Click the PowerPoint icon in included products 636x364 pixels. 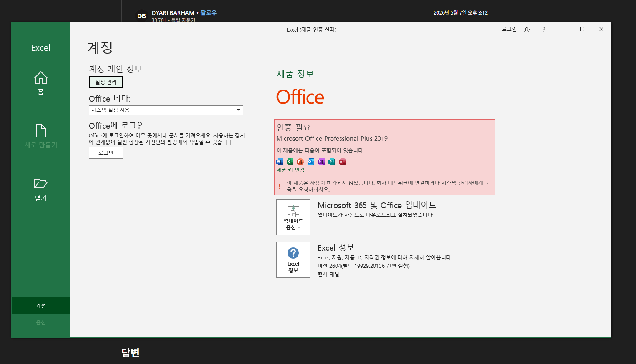point(300,162)
